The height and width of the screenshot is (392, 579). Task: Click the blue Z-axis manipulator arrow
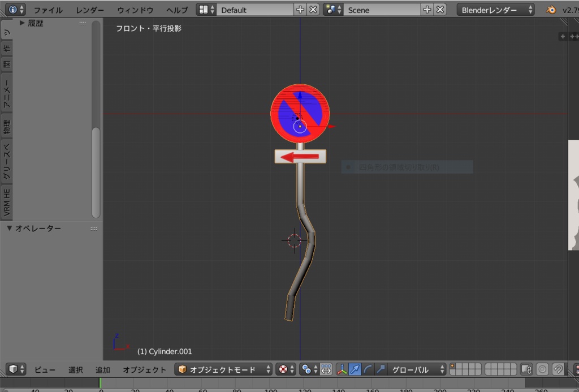point(300,96)
